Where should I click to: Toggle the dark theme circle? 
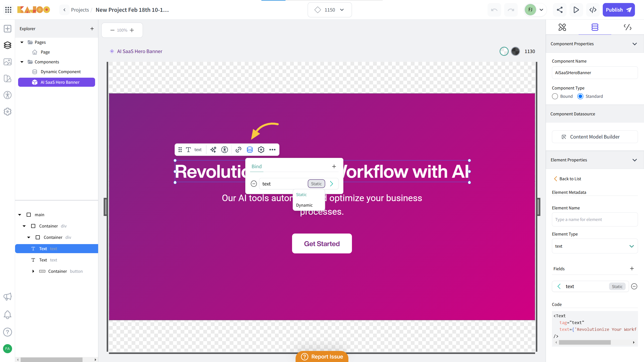515,51
